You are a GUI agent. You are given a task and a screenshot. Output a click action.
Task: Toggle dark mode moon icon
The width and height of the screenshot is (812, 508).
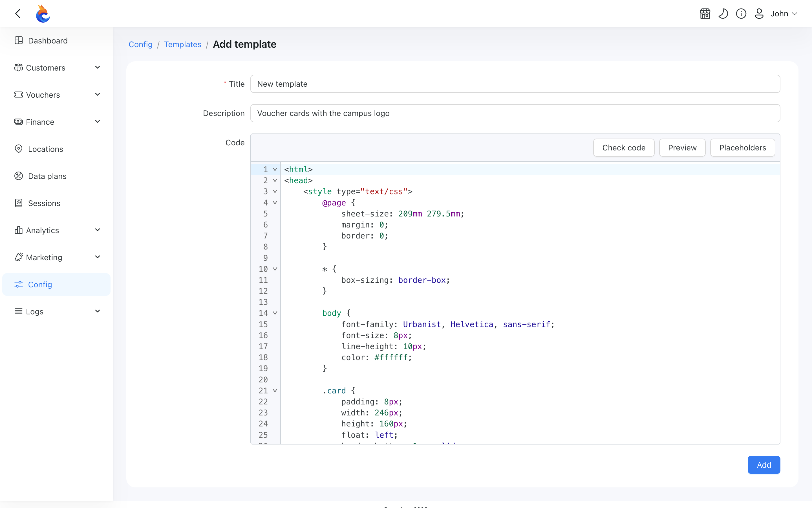(723, 14)
